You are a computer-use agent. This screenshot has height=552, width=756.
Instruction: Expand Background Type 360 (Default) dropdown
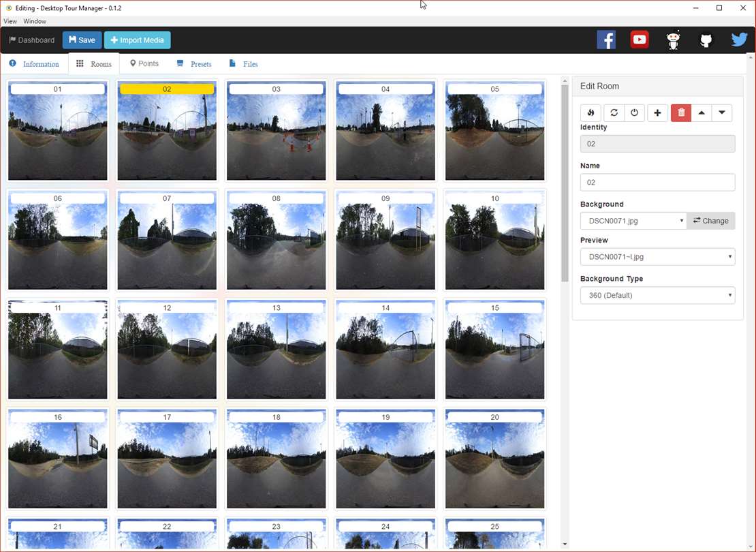(x=658, y=295)
